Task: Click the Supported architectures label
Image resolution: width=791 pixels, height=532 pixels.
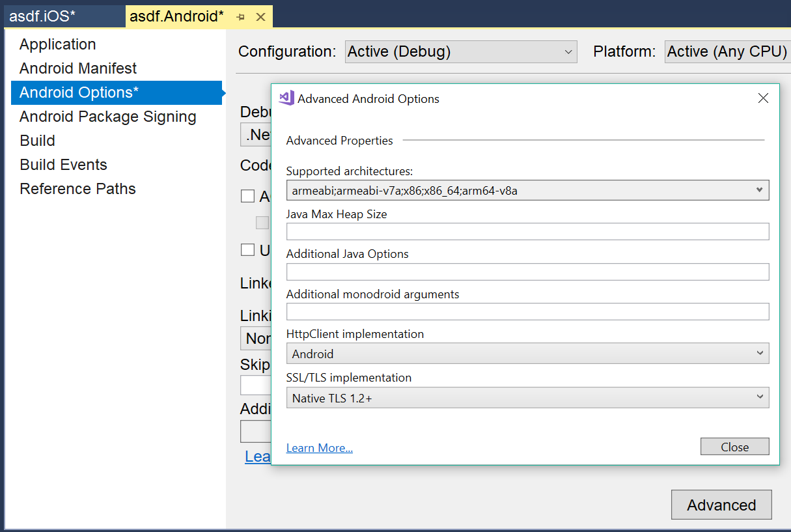Action: click(350, 171)
